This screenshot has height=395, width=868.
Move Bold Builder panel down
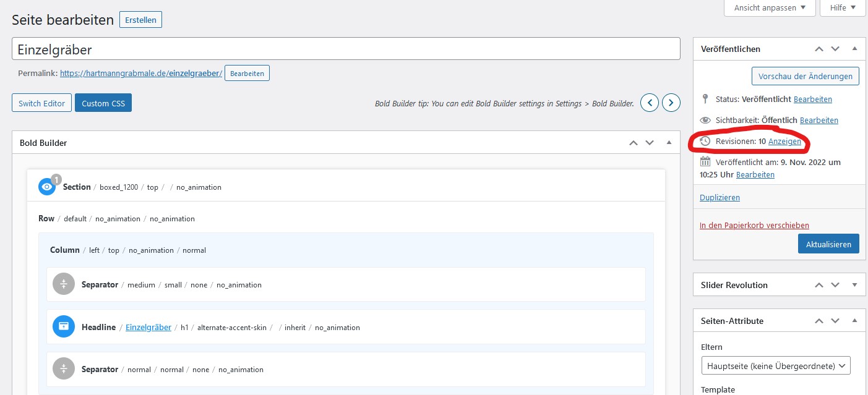[649, 143]
